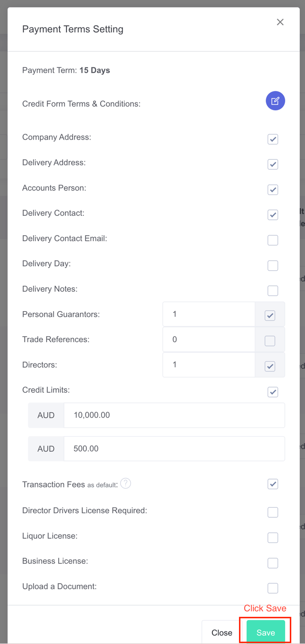Click the 500.00 AUD amount field

(174, 449)
